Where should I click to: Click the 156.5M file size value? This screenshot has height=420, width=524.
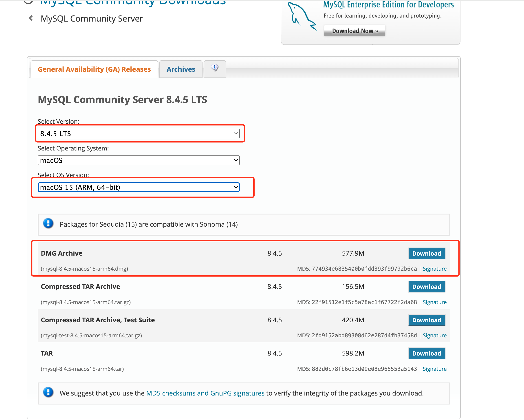click(353, 287)
